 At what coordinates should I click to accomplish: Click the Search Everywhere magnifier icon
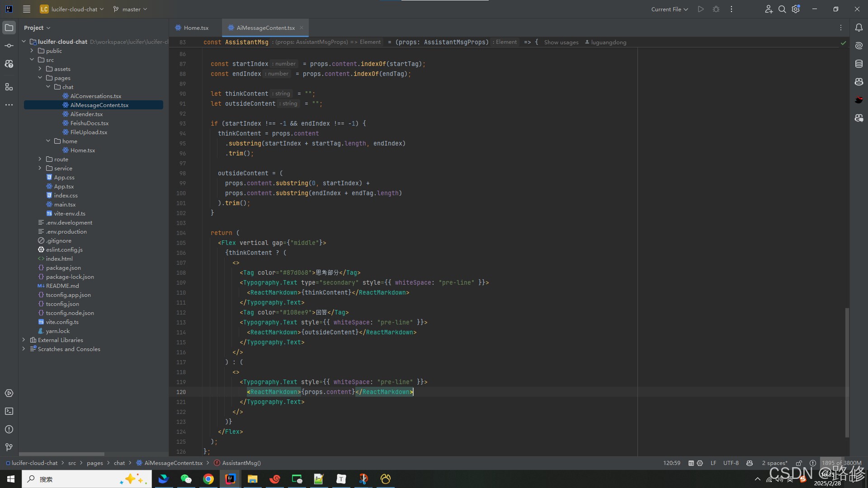[x=782, y=9]
